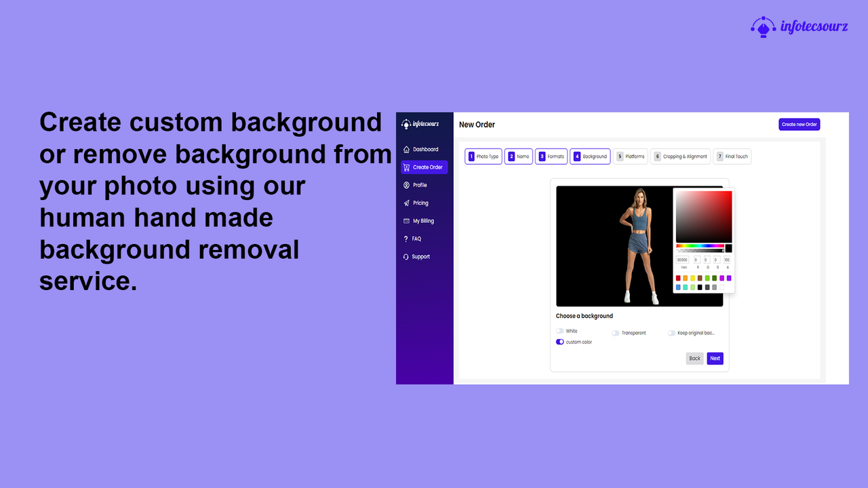The width and height of the screenshot is (868, 488).
Task: Go to step 2 Name
Action: pyautogui.click(x=519, y=157)
